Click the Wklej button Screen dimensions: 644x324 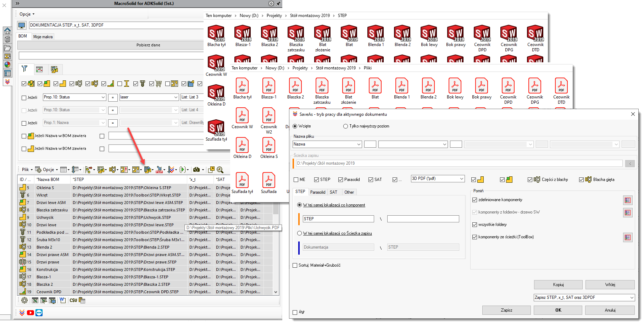coord(610,285)
